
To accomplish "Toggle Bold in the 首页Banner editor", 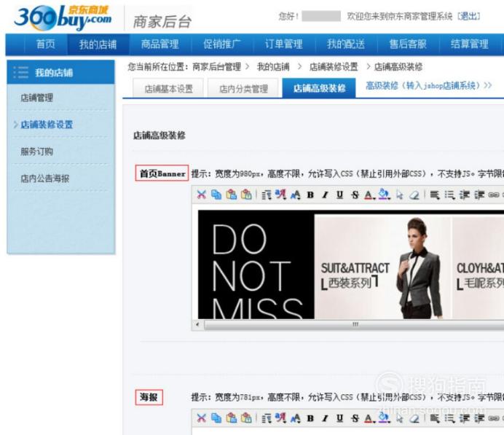I will click(310, 195).
